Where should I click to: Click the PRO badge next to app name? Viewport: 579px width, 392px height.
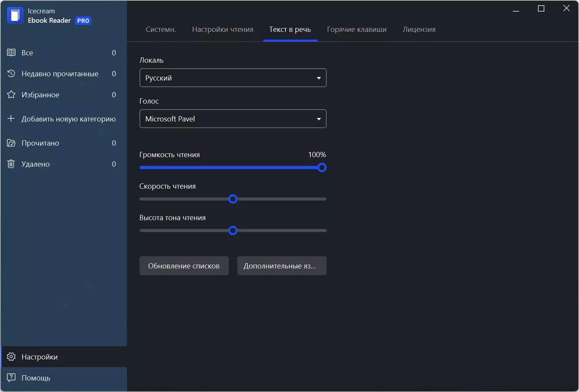tap(83, 21)
